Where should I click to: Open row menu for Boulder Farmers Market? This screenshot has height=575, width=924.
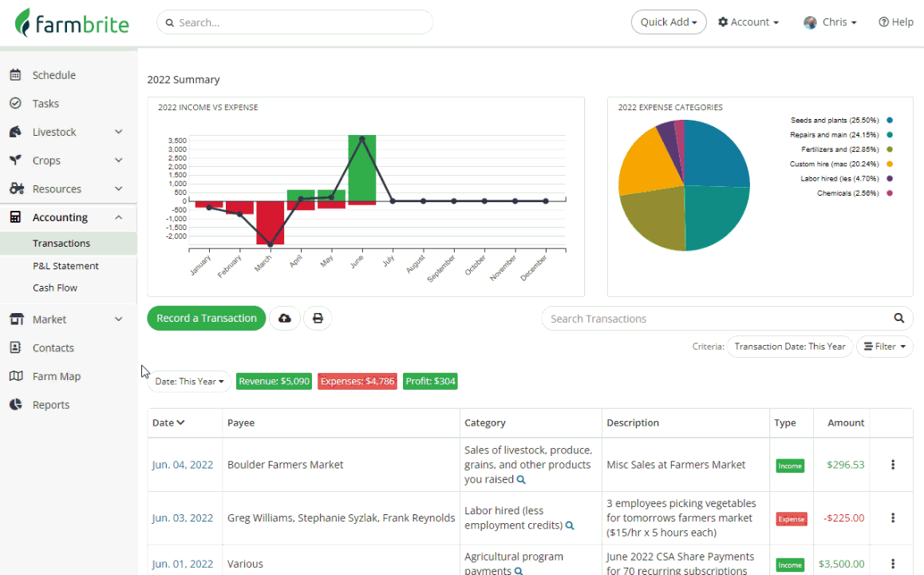pos(893,465)
